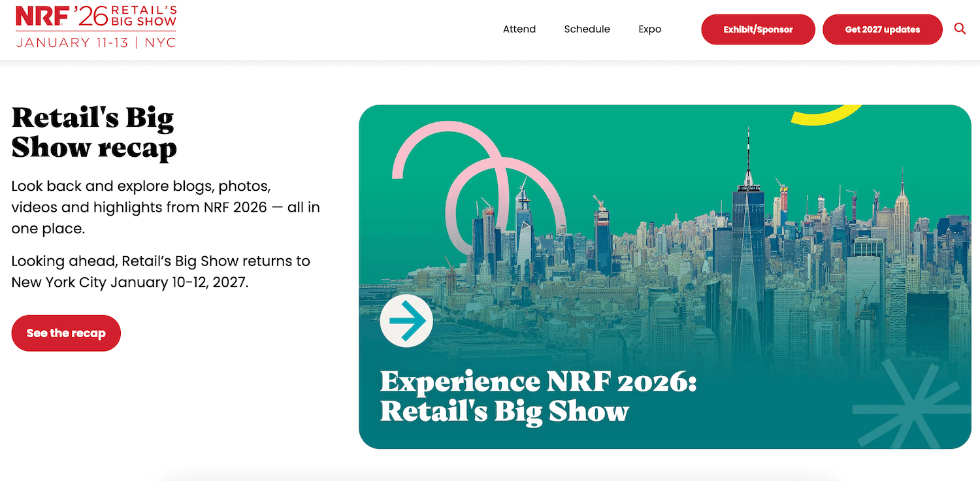The height and width of the screenshot is (481, 980).
Task: Click the 'Looking ahead' 2027 dates paragraph
Action: click(161, 272)
